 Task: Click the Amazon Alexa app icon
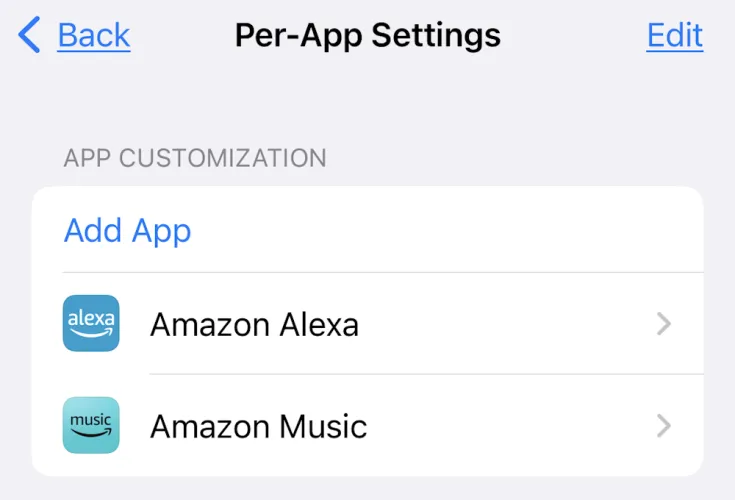[91, 323]
